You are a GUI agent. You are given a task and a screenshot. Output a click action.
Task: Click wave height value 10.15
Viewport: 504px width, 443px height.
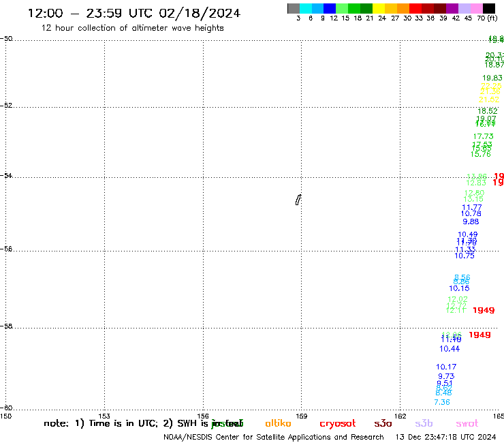pos(459,288)
